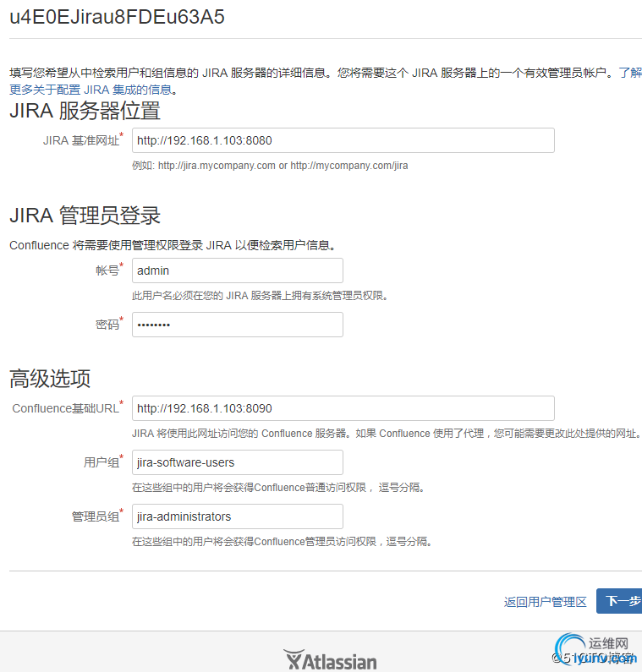Focus the admin account username field
The height and width of the screenshot is (672, 642).
(237, 270)
